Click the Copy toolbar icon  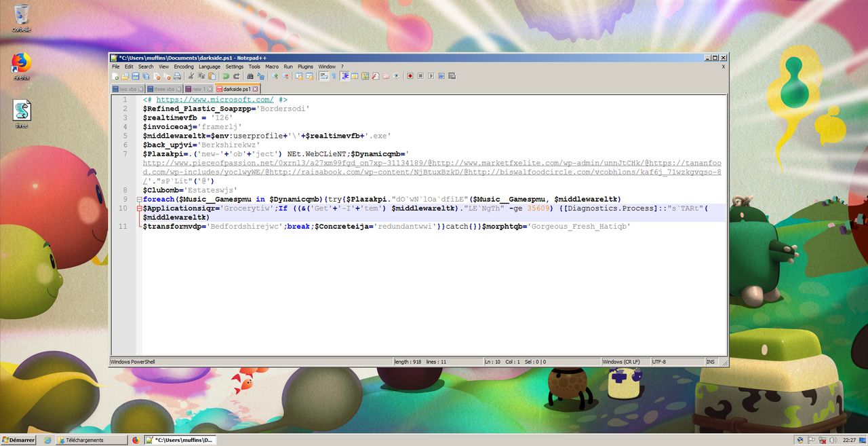coord(201,76)
